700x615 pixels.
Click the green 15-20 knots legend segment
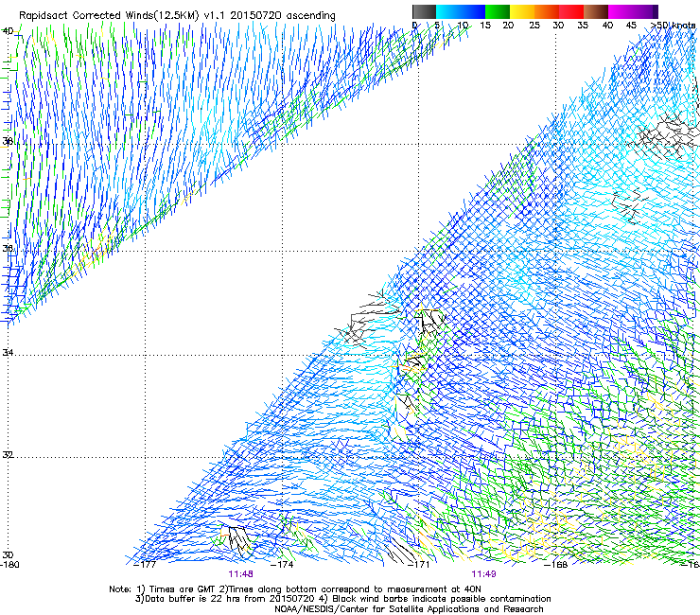click(x=498, y=11)
